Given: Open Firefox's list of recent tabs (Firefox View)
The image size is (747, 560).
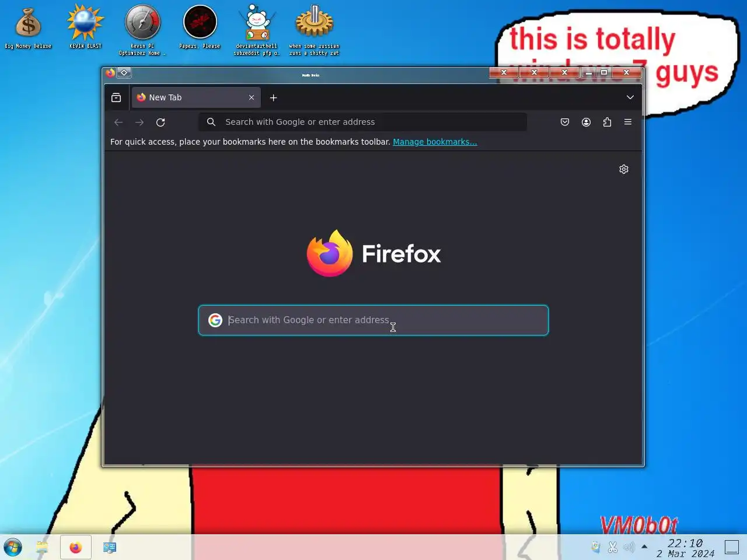Looking at the screenshot, I should [116, 97].
